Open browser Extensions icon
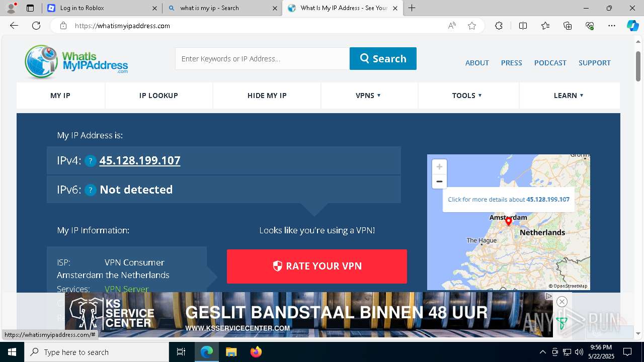644x362 pixels. [x=499, y=26]
